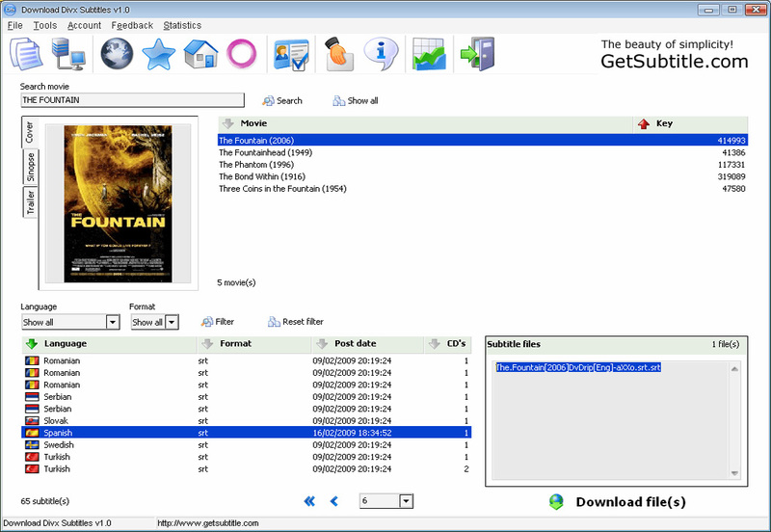The image size is (771, 532).
Task: Sort by the Language column header
Action: click(x=109, y=344)
